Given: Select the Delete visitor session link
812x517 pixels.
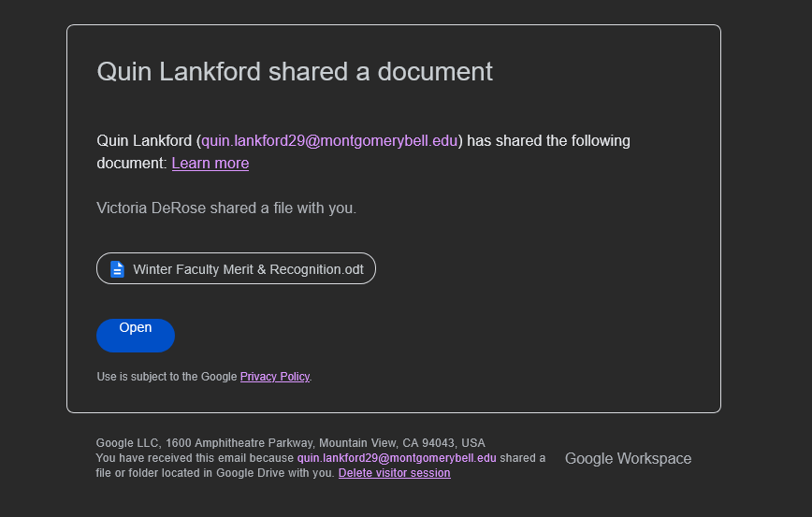Looking at the screenshot, I should tap(394, 473).
